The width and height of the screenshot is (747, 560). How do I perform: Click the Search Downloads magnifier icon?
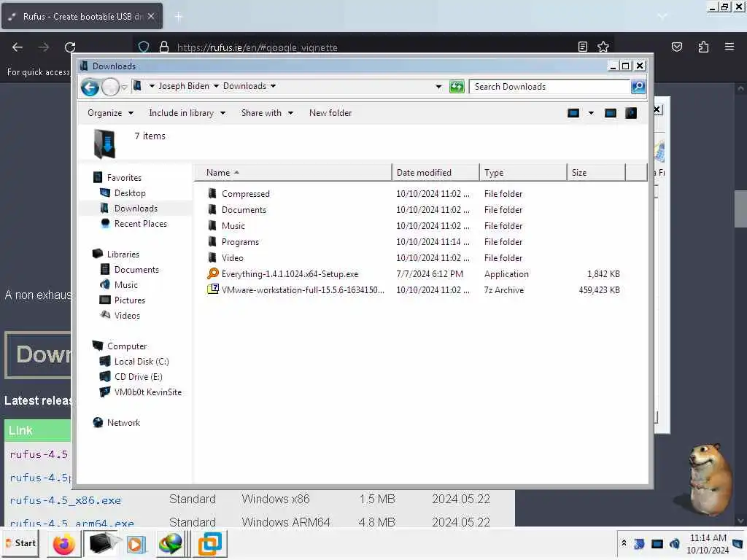pos(638,86)
